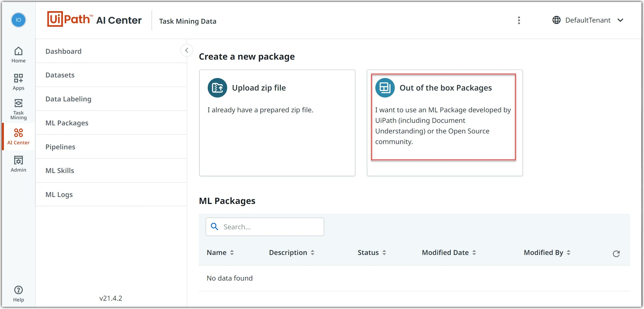
Task: Click the UiPath AI Center logo
Action: point(94,20)
